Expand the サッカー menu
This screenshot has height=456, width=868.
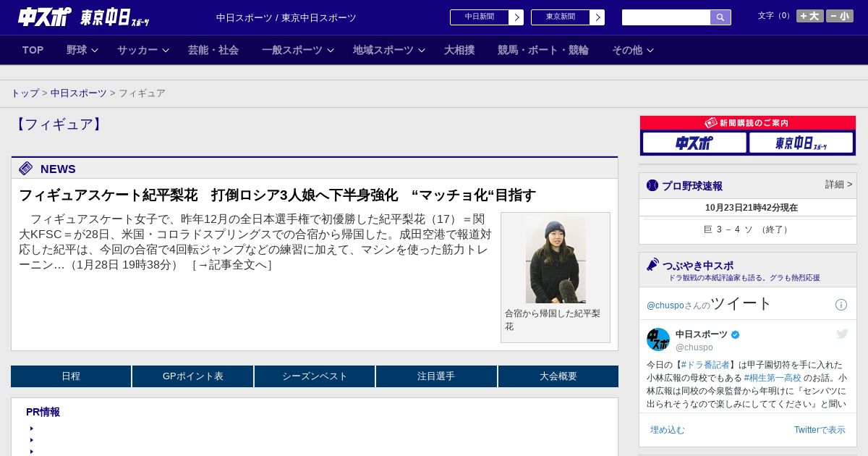143,50
